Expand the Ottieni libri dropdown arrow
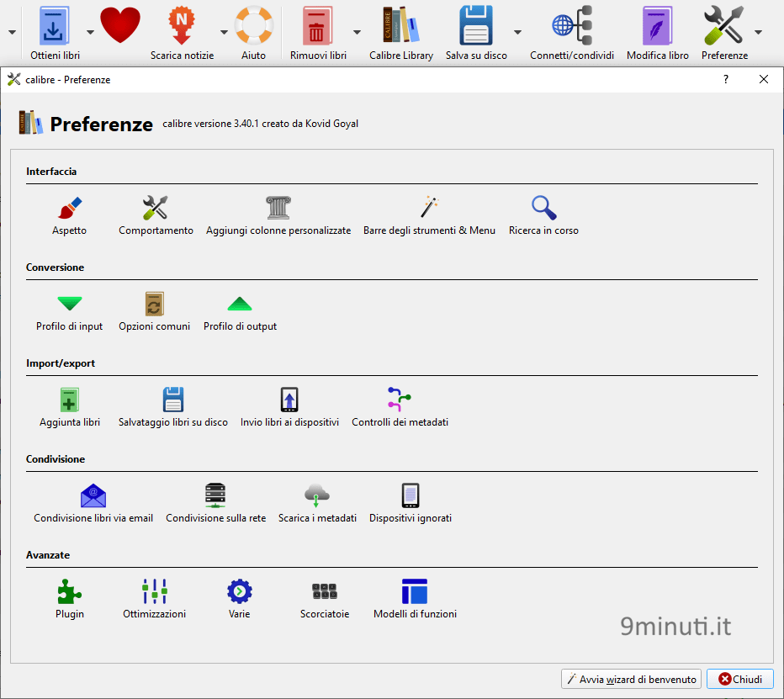Image resolution: width=784 pixels, height=699 pixels. (90, 33)
